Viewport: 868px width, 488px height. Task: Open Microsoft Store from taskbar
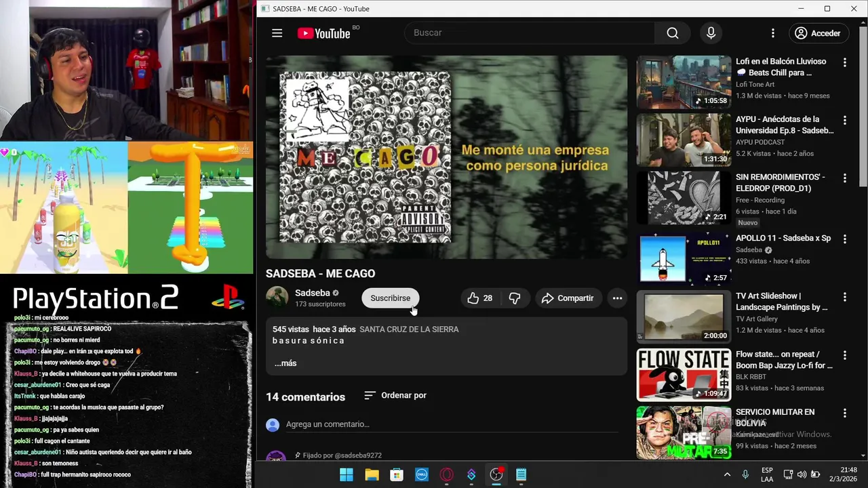(397, 474)
